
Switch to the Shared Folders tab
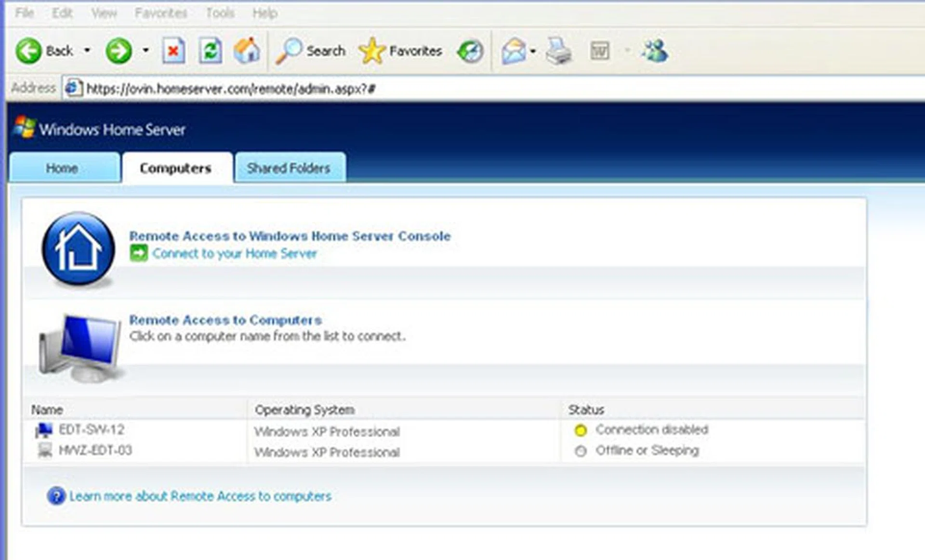[x=289, y=168]
